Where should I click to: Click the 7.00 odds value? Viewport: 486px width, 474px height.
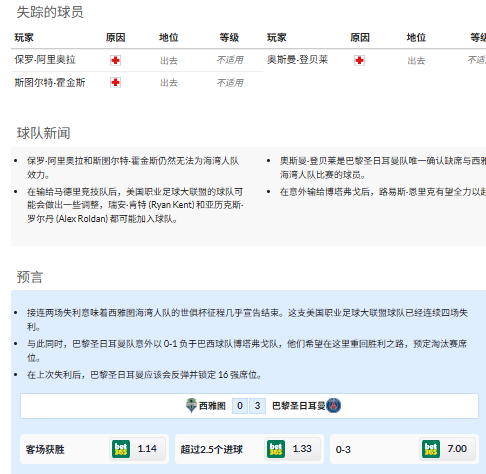[457, 449]
